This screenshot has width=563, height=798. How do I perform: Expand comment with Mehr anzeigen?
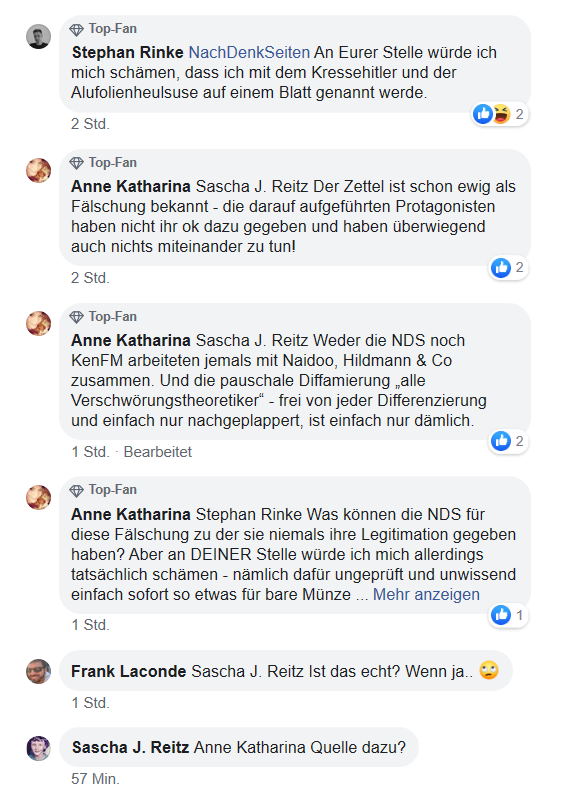pyautogui.click(x=426, y=594)
